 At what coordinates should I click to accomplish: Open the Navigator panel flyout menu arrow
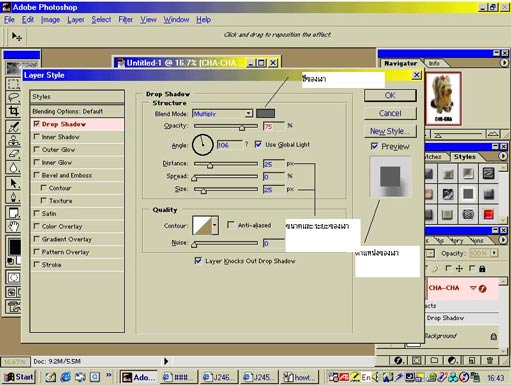503,63
